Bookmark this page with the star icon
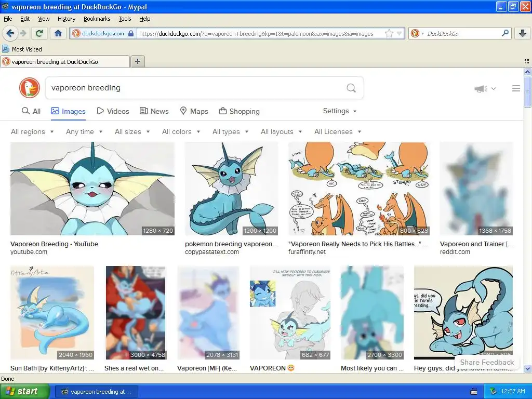 tap(389, 34)
